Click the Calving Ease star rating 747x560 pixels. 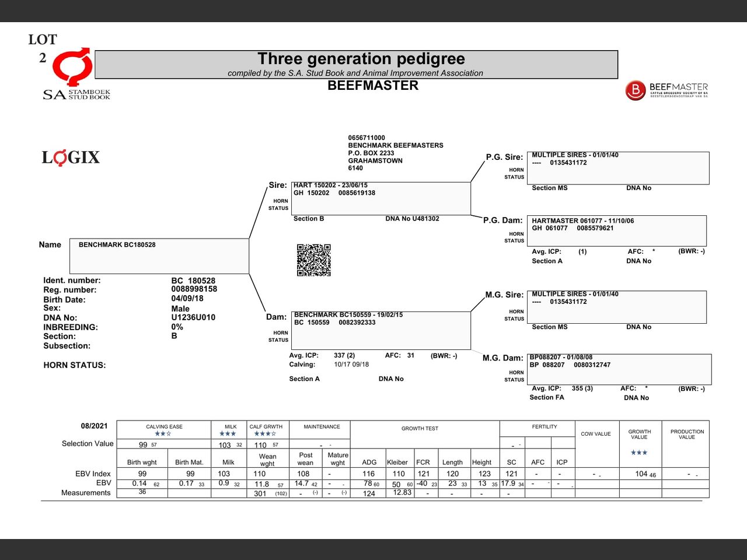click(163, 433)
